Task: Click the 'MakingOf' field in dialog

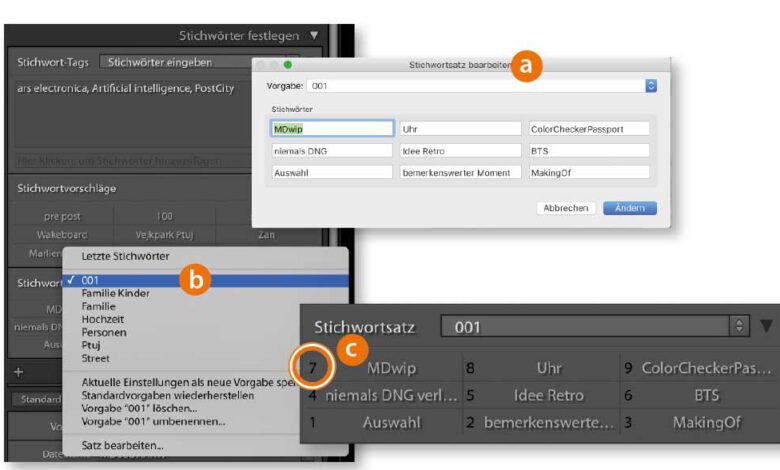Action: click(x=589, y=173)
